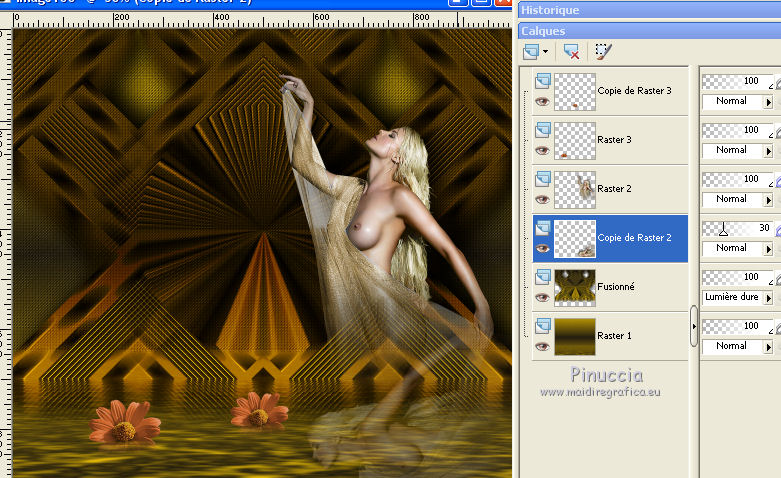Click thumbnail of Raster 2 layer
The image size is (781, 478).
[575, 189]
